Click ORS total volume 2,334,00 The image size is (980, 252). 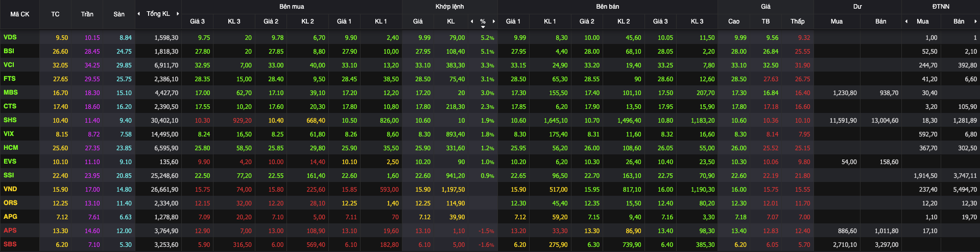[x=166, y=203]
